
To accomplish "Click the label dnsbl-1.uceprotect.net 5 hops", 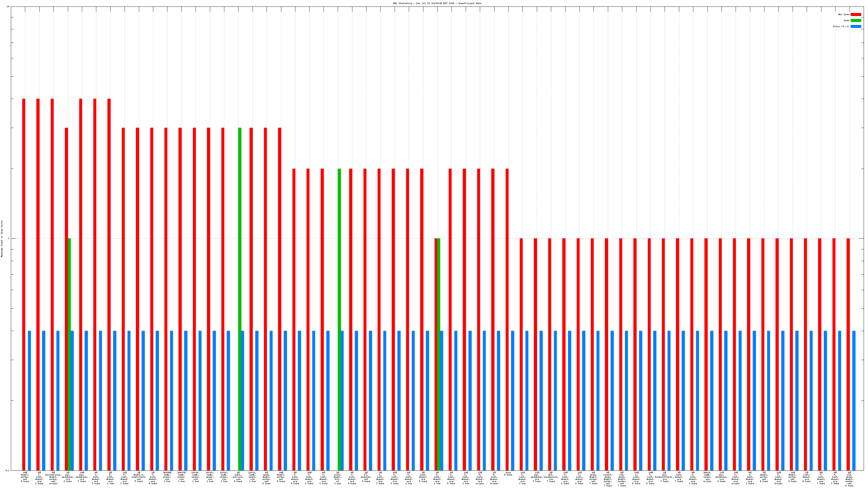I will click(139, 477).
